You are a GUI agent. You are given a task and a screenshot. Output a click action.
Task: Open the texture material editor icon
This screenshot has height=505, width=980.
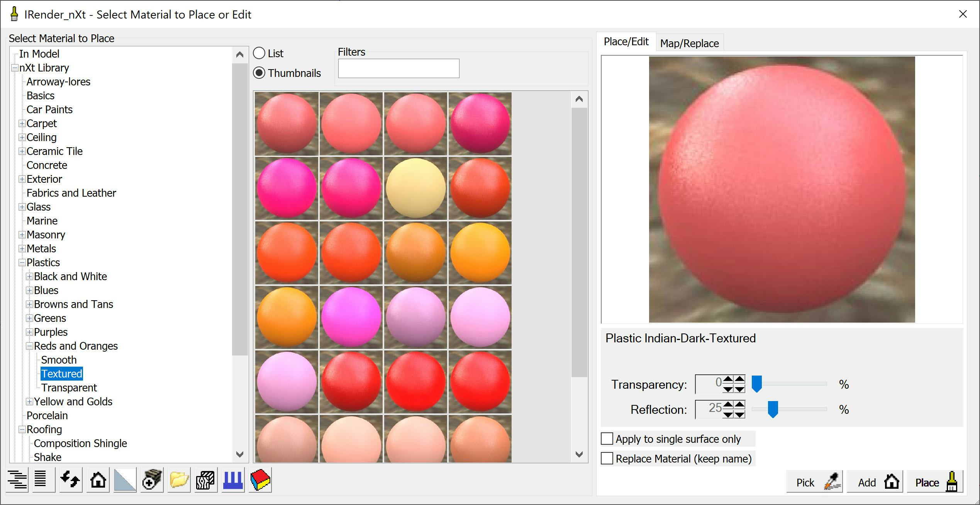pos(205,480)
